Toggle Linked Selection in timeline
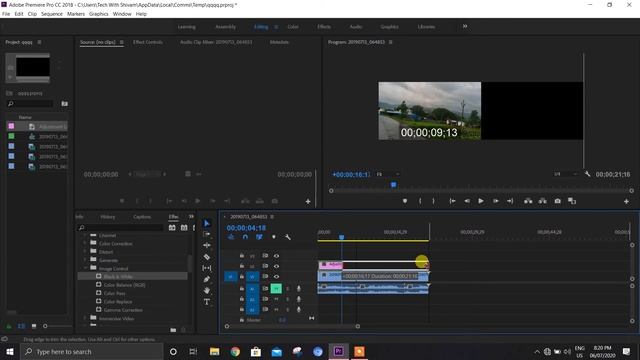This screenshot has width=640, height=360. pyautogui.click(x=259, y=237)
